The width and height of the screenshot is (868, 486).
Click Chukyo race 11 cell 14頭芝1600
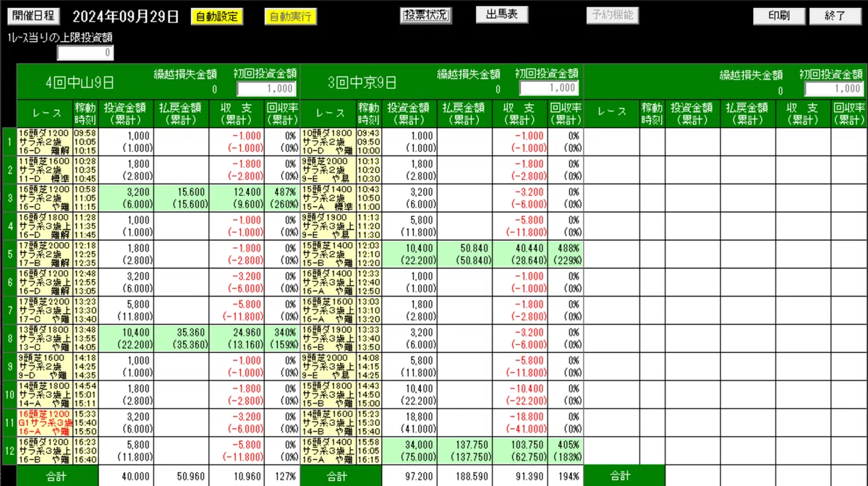coord(328,422)
